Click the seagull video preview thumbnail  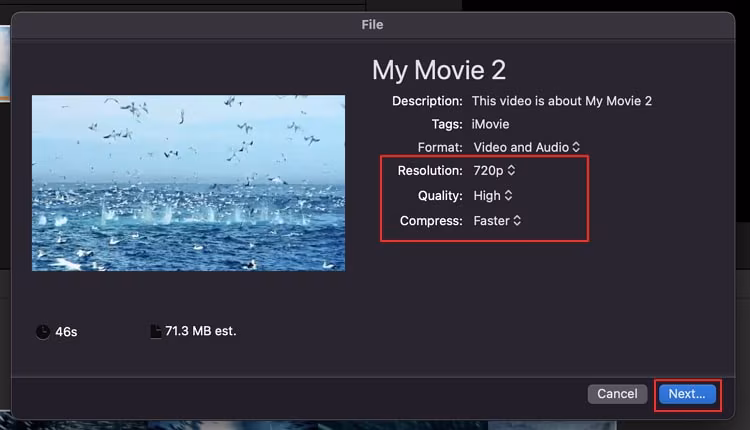(x=188, y=182)
